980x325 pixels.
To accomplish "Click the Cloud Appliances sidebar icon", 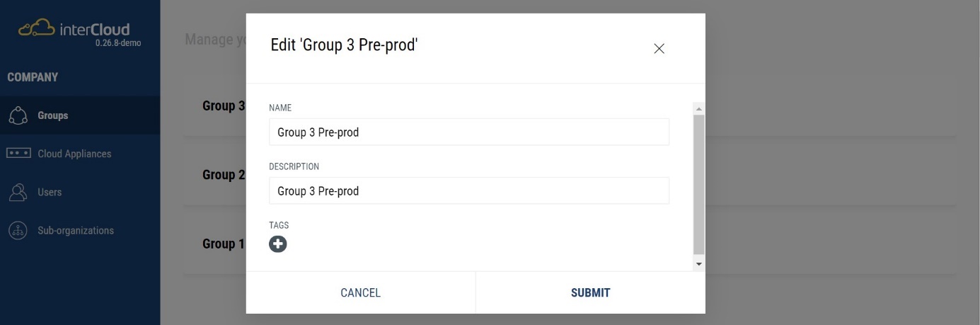I will click(x=18, y=154).
